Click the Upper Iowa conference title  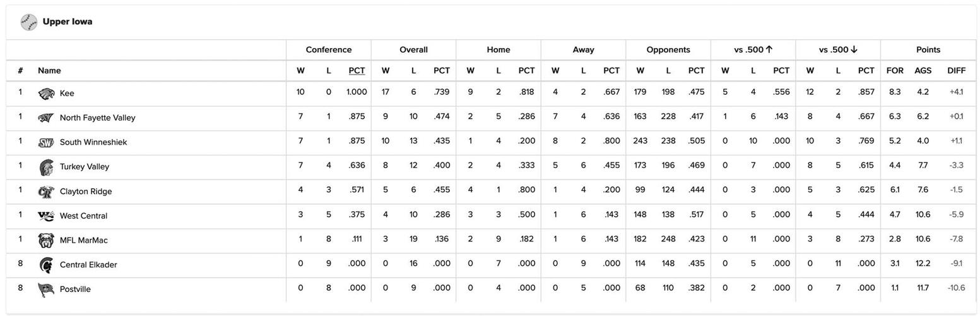click(x=68, y=22)
